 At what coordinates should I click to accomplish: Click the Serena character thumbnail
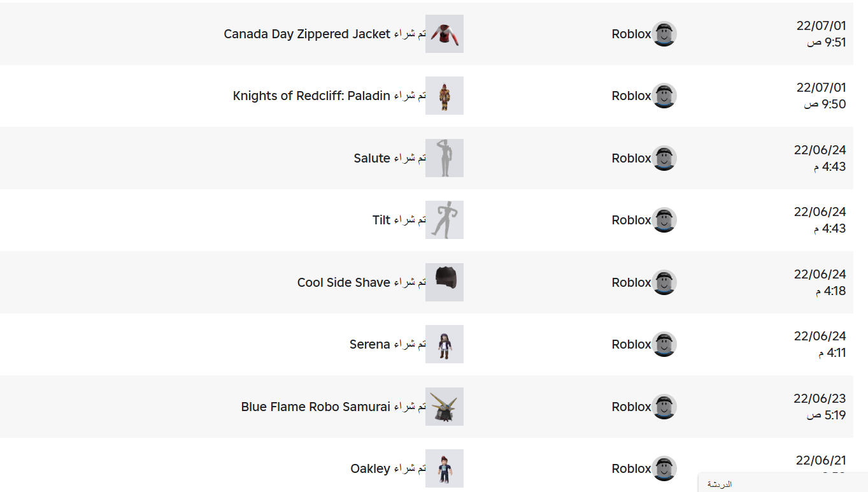(x=444, y=344)
